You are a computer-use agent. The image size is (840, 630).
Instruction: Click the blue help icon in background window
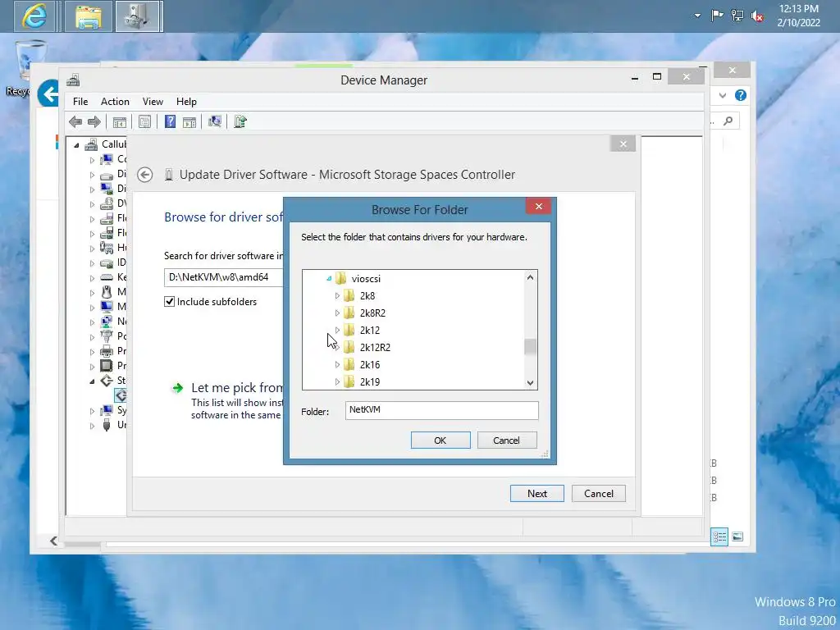(741, 95)
